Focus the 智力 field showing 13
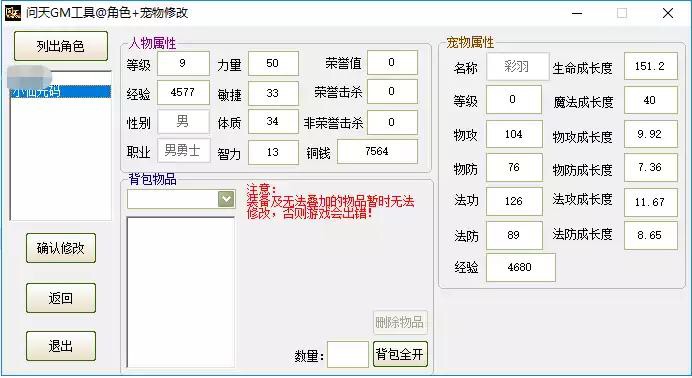Image resolution: width=692 pixels, height=378 pixels. point(273,153)
